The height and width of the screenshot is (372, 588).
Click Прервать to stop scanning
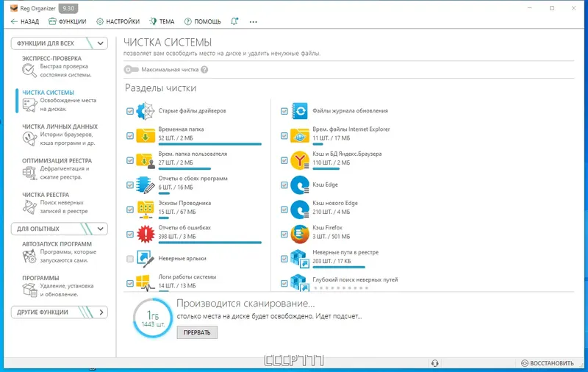tap(197, 332)
